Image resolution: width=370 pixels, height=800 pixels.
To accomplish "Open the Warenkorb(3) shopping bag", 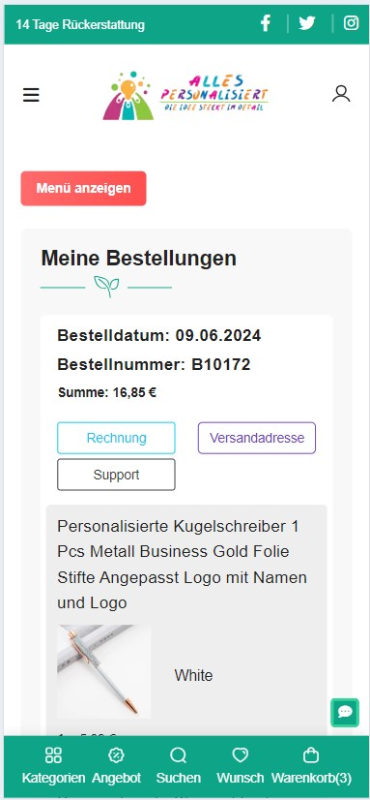I will [311, 755].
